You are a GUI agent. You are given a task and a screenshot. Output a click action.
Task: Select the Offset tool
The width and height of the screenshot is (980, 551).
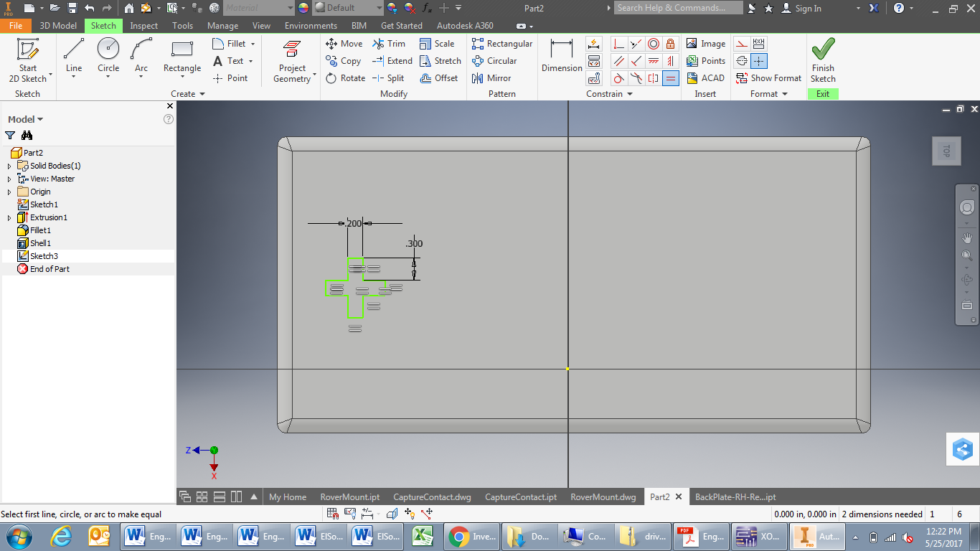tap(438, 78)
